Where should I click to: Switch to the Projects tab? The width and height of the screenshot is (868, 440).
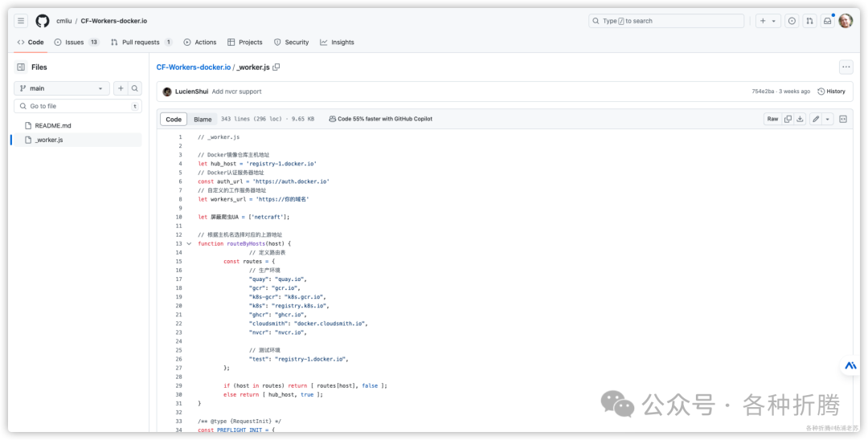pos(244,42)
